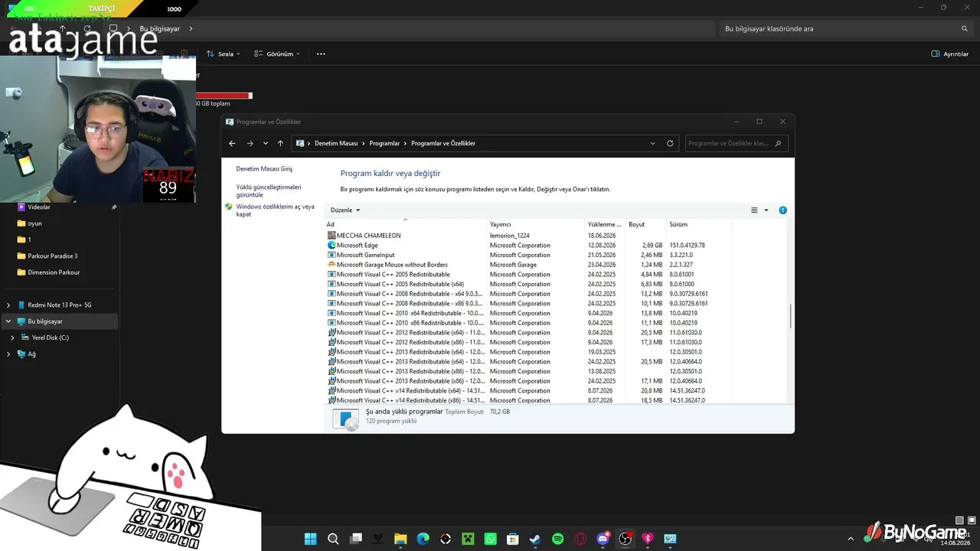Viewport: 980px width, 551px height.
Task: Select Parkour Paradise 3 folder in sidebar
Action: (60, 256)
